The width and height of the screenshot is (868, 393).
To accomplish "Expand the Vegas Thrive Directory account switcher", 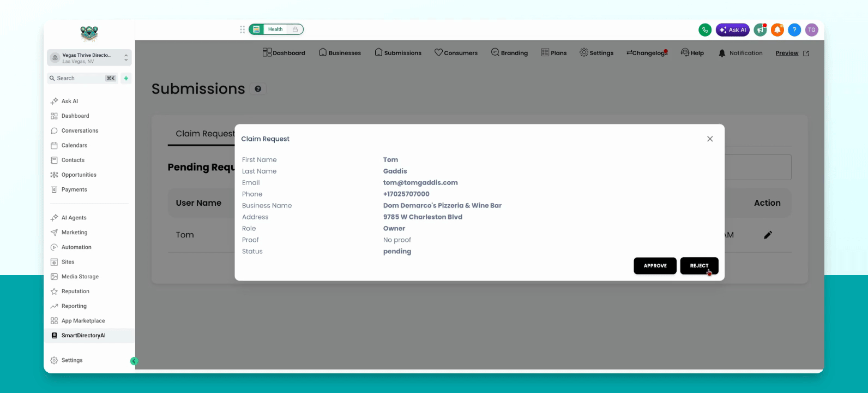I will pyautogui.click(x=89, y=58).
